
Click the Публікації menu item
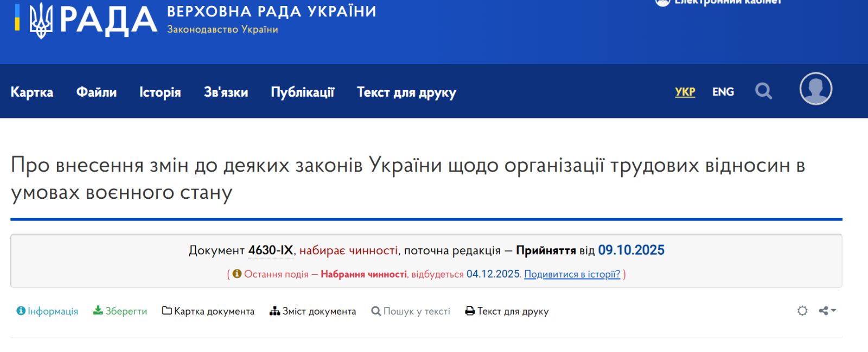(302, 92)
